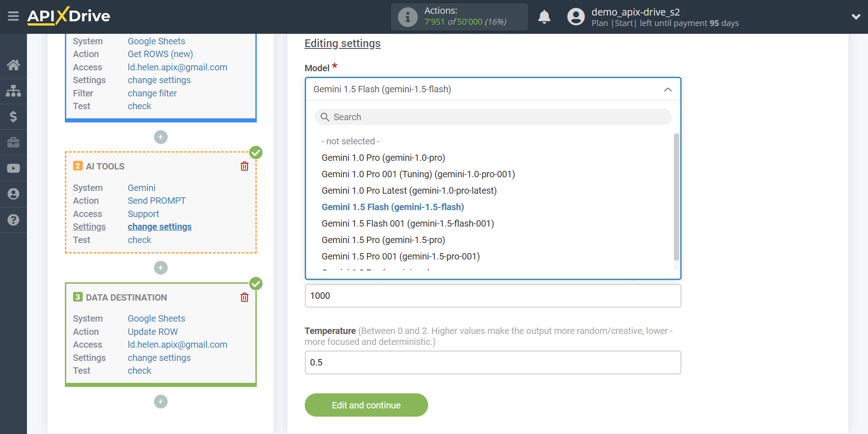Click AI TOOLS green check badge
The width and height of the screenshot is (868, 434).
256,153
